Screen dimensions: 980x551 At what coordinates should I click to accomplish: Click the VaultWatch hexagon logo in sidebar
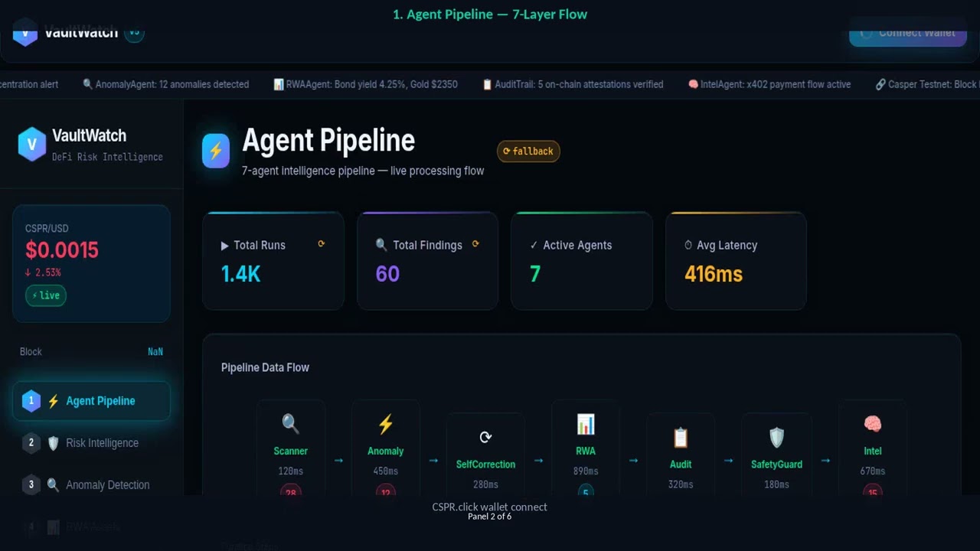coord(32,144)
